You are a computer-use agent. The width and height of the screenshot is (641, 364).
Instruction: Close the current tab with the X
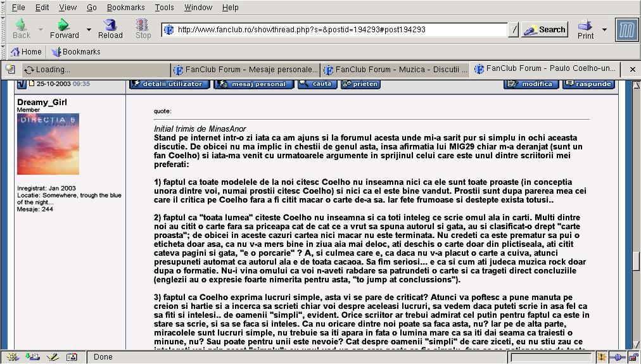632,70
